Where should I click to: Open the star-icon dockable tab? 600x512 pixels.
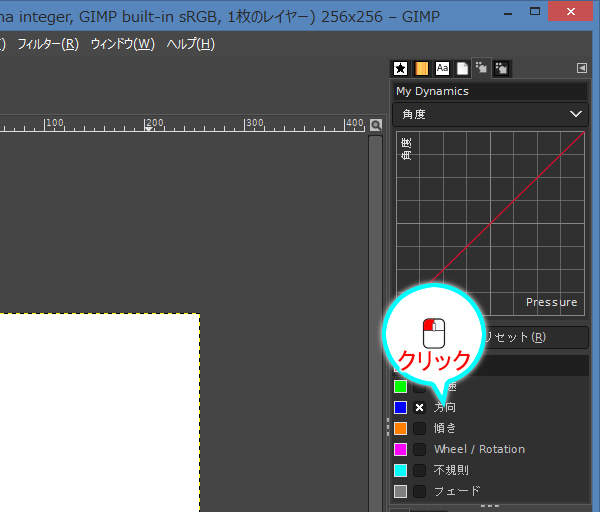point(401,69)
